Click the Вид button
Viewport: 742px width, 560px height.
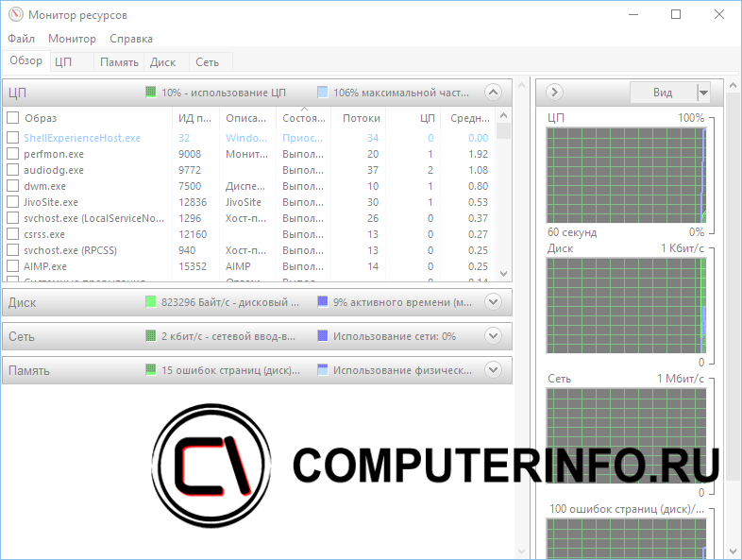pyautogui.click(x=663, y=93)
